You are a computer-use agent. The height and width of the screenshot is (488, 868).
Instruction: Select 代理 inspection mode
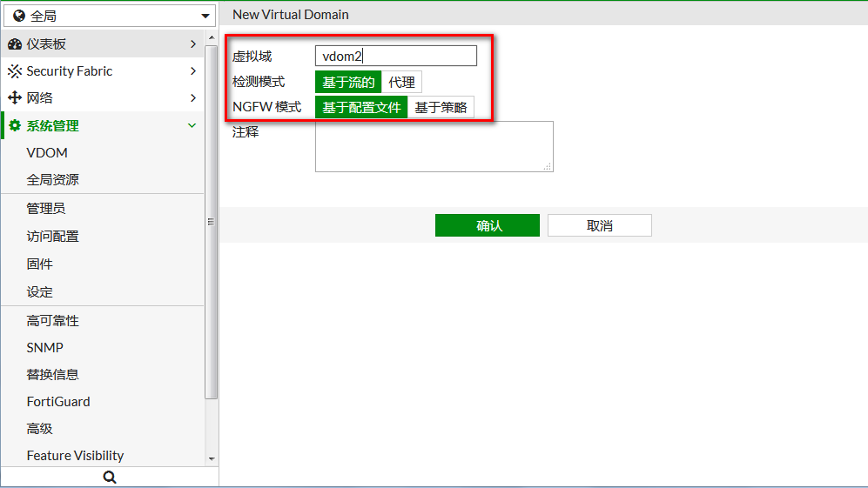tap(402, 83)
